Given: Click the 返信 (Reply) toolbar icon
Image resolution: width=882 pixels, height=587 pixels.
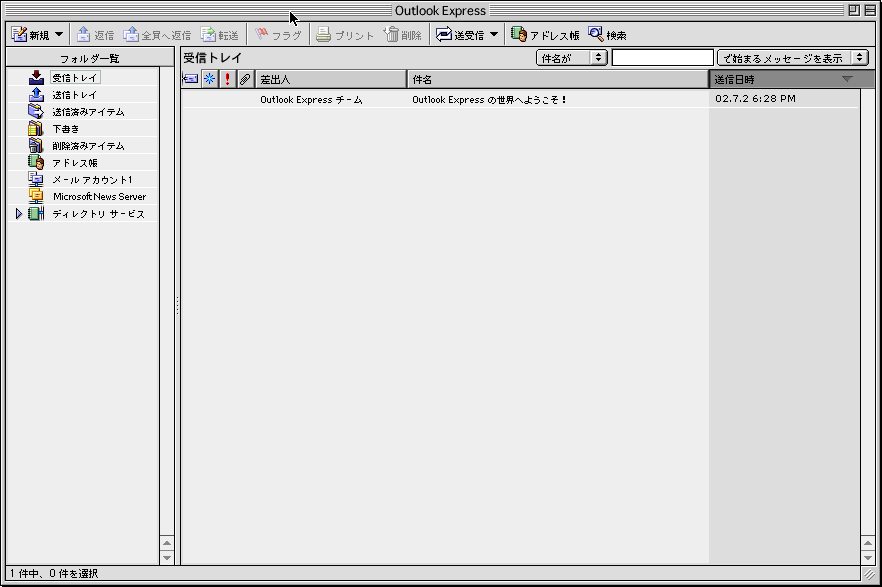Looking at the screenshot, I should point(83,34).
